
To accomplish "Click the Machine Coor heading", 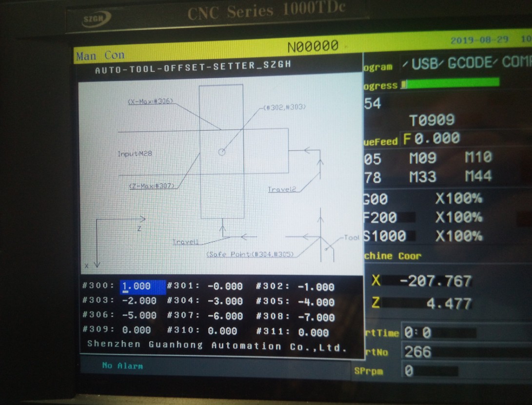I will [393, 256].
